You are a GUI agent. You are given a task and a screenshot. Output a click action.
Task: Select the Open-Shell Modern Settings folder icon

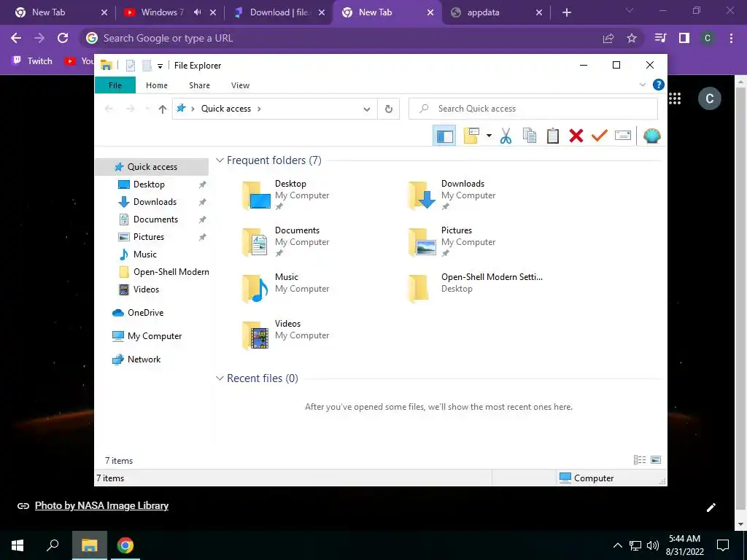[x=419, y=289]
